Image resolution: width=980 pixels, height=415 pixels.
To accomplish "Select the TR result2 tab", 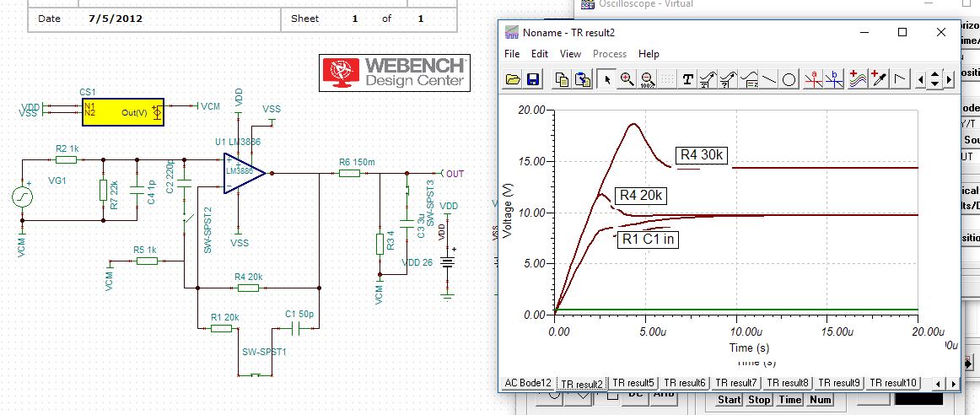I will click(x=582, y=384).
